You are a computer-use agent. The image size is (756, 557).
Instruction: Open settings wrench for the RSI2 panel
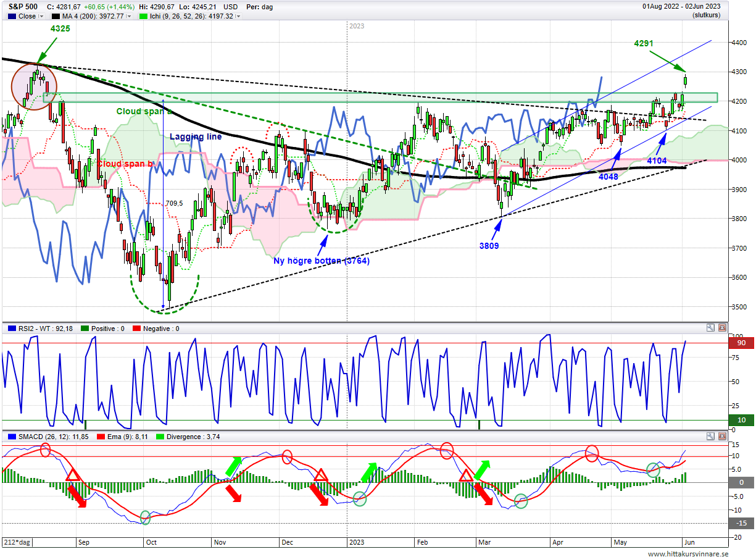tap(711, 328)
